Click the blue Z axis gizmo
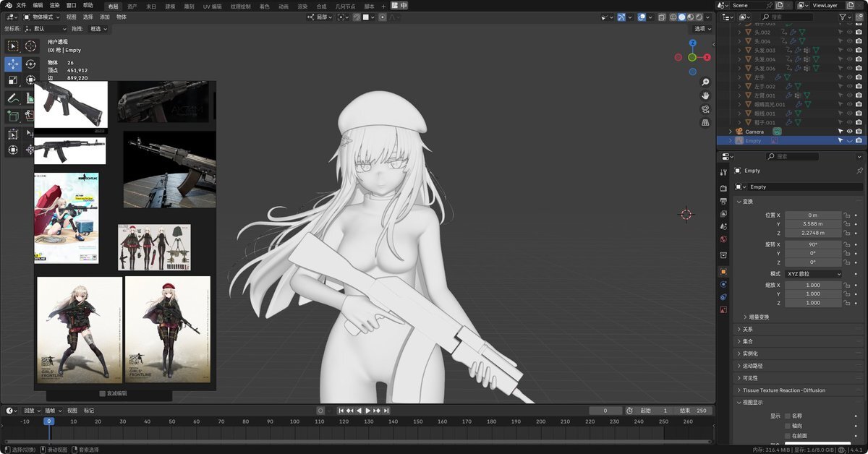 coord(692,43)
